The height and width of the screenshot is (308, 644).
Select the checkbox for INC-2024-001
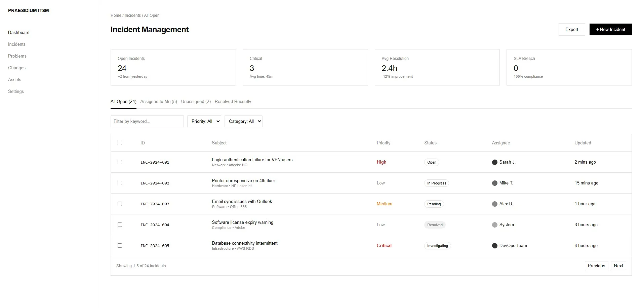tap(120, 162)
